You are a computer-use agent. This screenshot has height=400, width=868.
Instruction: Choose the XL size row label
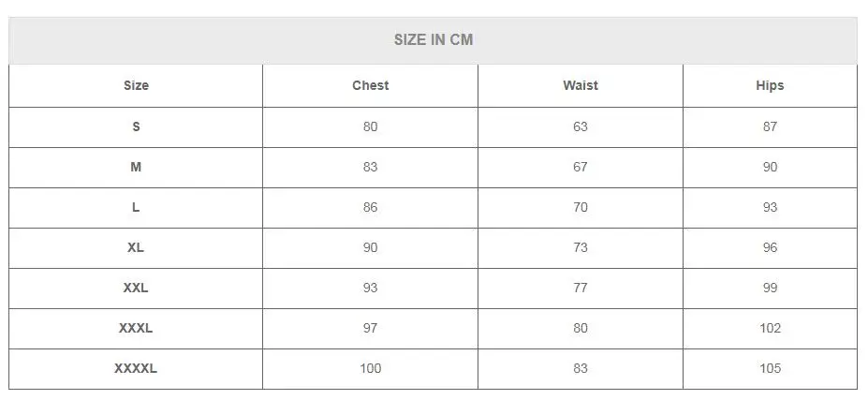[x=136, y=247]
